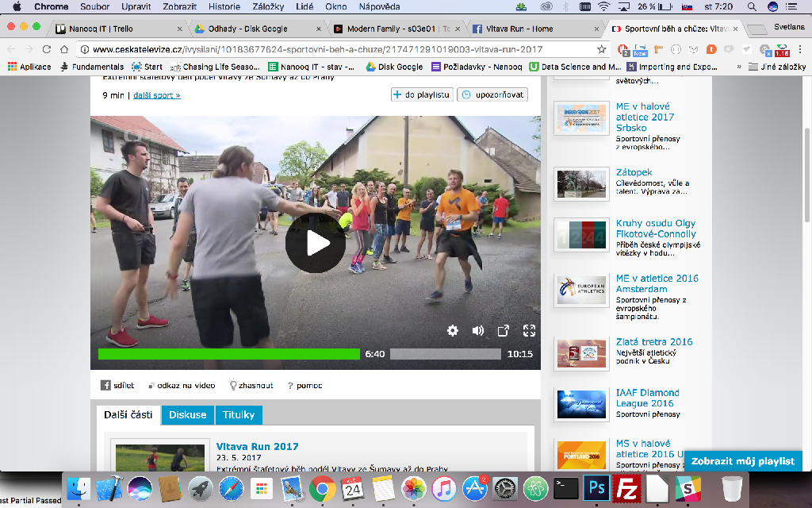Open 'Disk Google' bookmark

[395, 67]
